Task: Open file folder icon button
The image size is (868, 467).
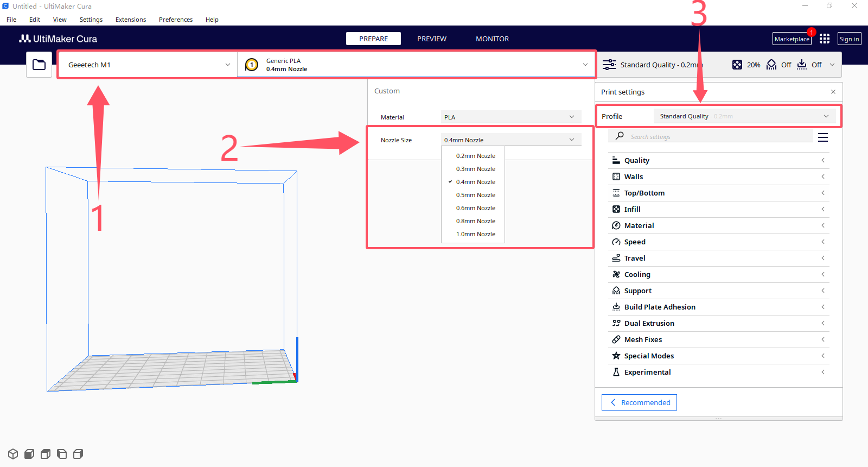Action: 39,65
